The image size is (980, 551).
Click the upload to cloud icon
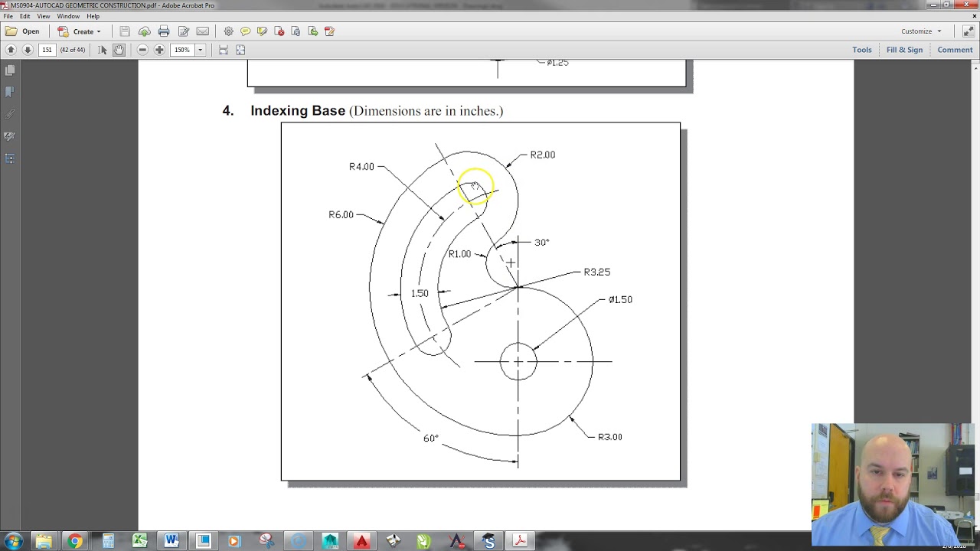tap(144, 31)
